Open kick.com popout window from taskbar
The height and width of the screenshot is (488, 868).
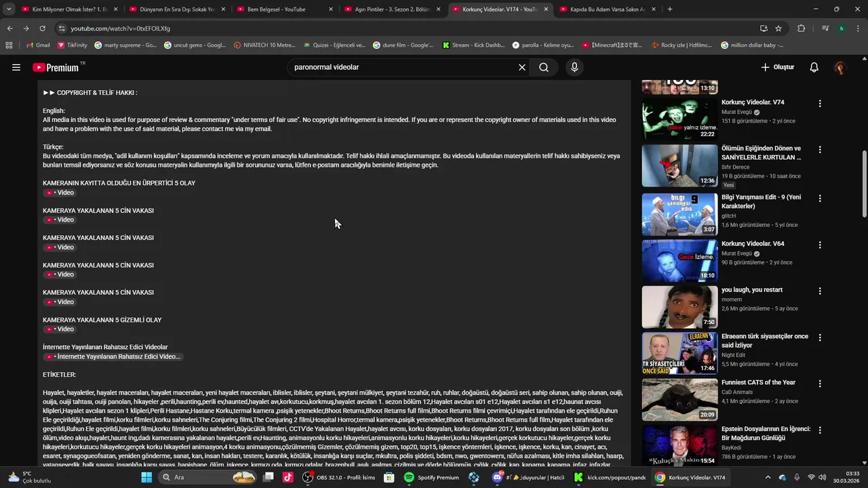610,477
